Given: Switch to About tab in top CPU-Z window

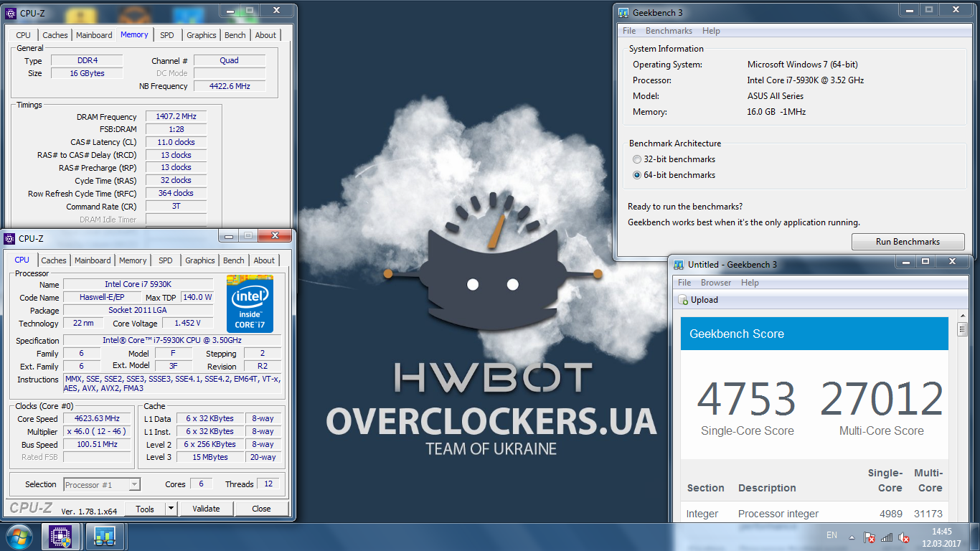Looking at the screenshot, I should coord(265,35).
